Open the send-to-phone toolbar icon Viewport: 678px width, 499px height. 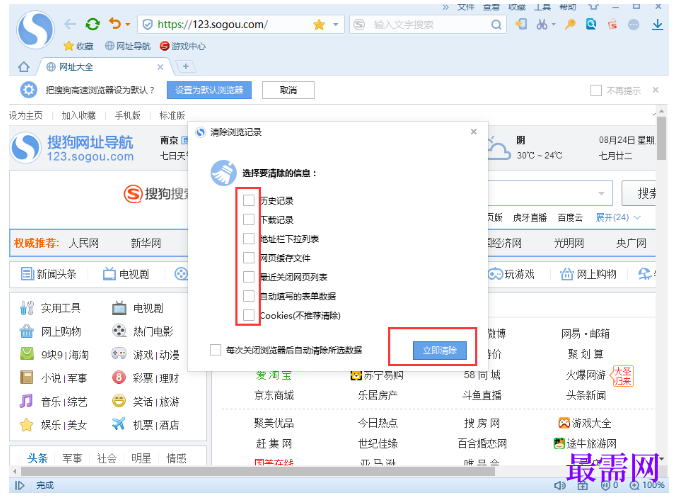pyautogui.click(x=521, y=24)
